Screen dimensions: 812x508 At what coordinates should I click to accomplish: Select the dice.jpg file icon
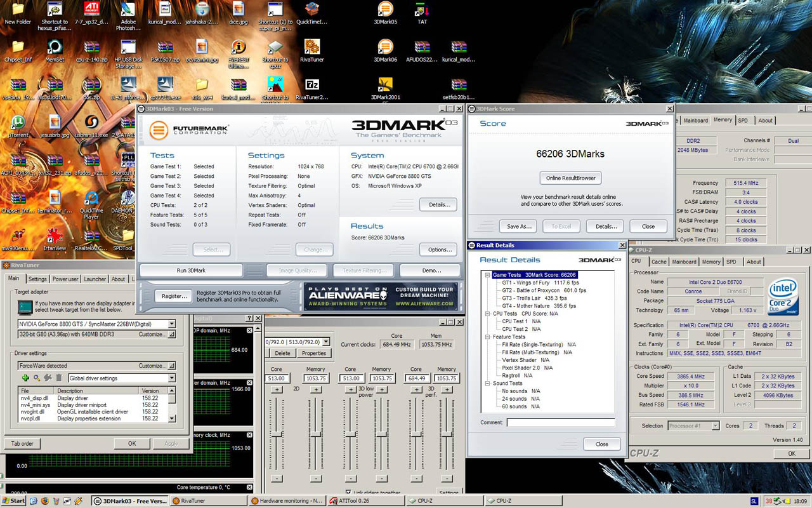coord(238,13)
